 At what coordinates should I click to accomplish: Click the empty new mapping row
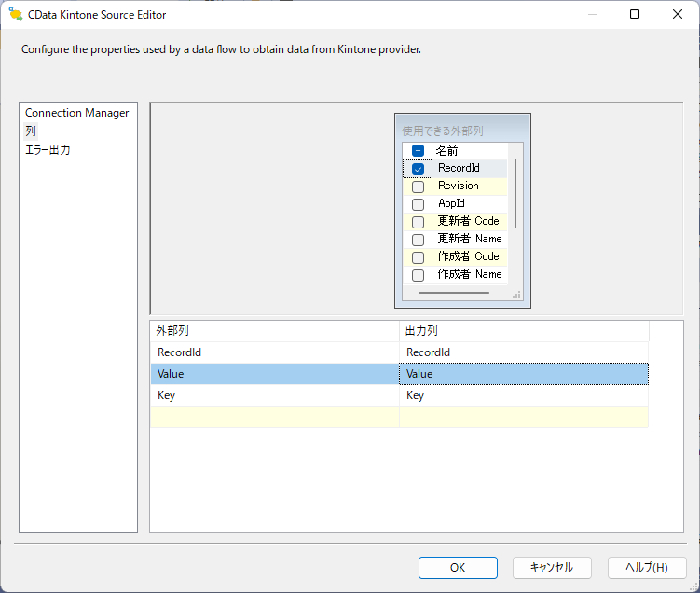coord(399,417)
